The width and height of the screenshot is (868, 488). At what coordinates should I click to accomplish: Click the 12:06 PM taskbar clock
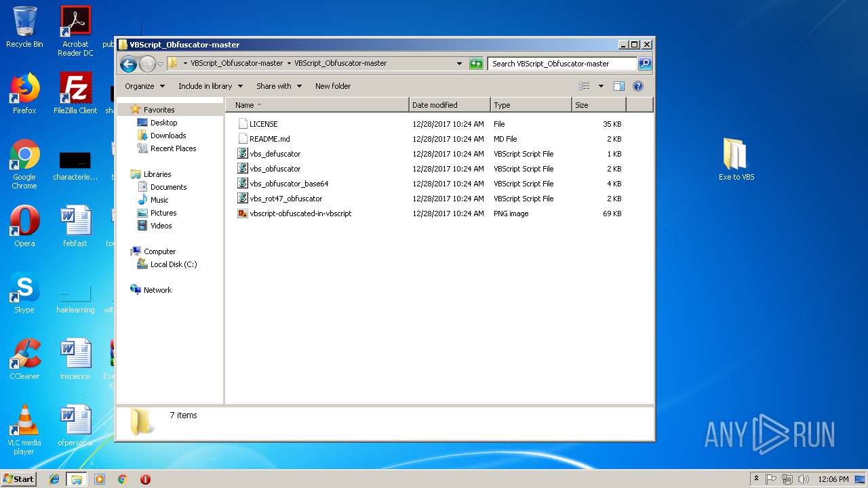pos(833,479)
